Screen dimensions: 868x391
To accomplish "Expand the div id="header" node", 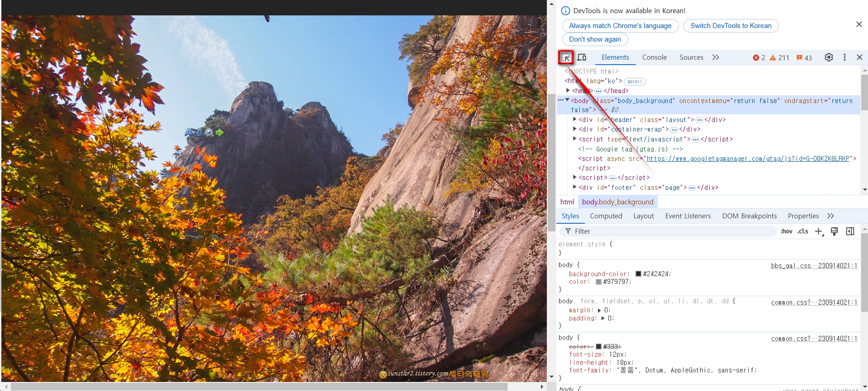I will pyautogui.click(x=575, y=119).
